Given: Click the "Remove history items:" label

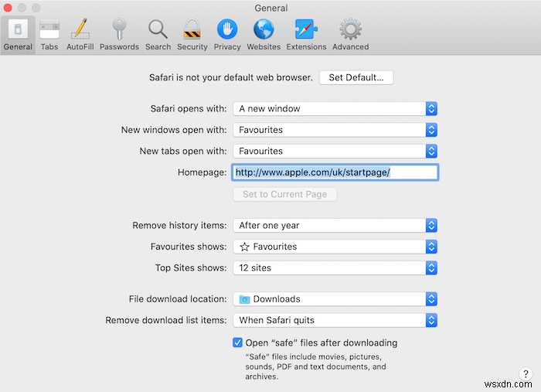Looking at the screenshot, I should coord(179,225).
